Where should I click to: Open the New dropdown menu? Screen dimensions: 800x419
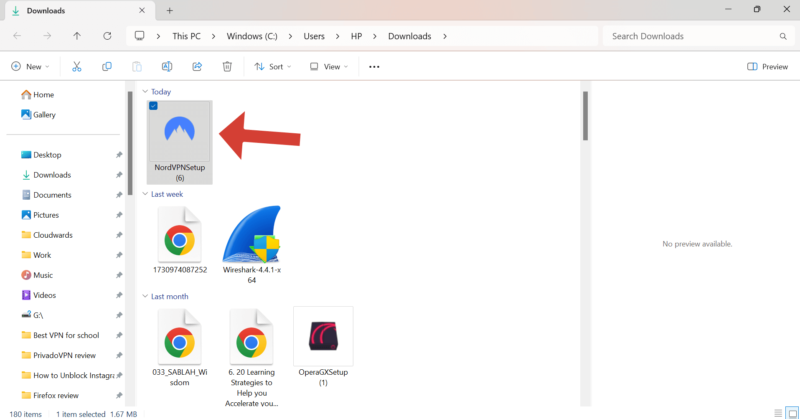coord(30,66)
